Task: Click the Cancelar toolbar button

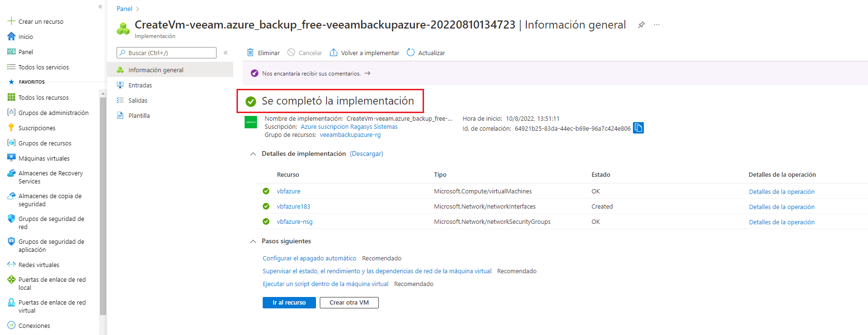Action: (305, 53)
